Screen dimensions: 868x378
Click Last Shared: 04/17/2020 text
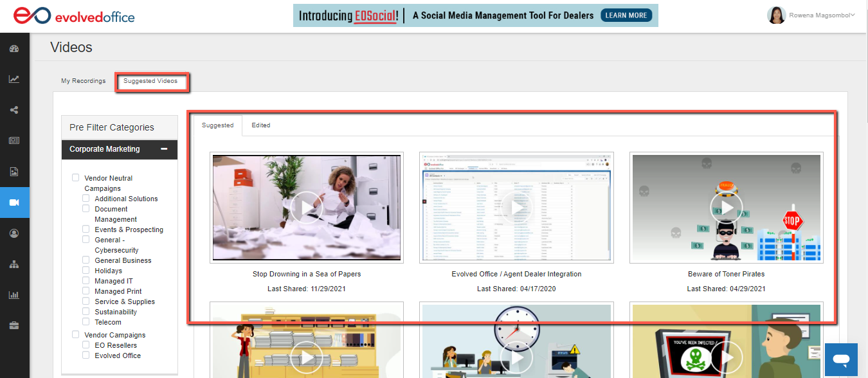point(516,289)
